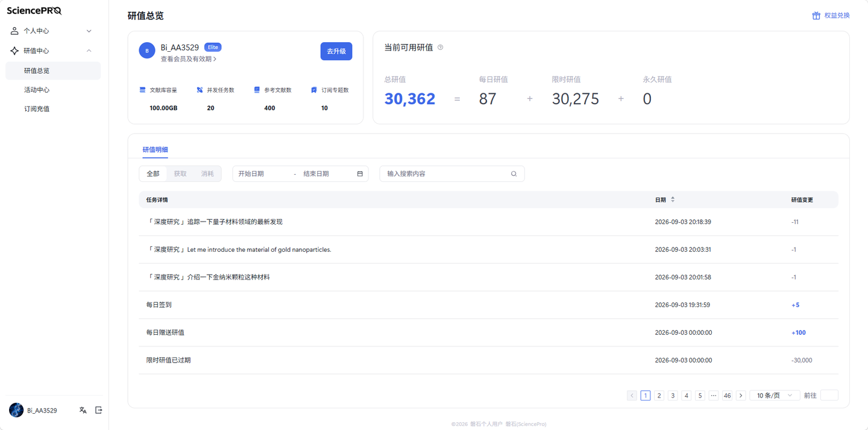868x430 pixels.
Task: Click the search magnifier icon
Action: tap(514, 174)
